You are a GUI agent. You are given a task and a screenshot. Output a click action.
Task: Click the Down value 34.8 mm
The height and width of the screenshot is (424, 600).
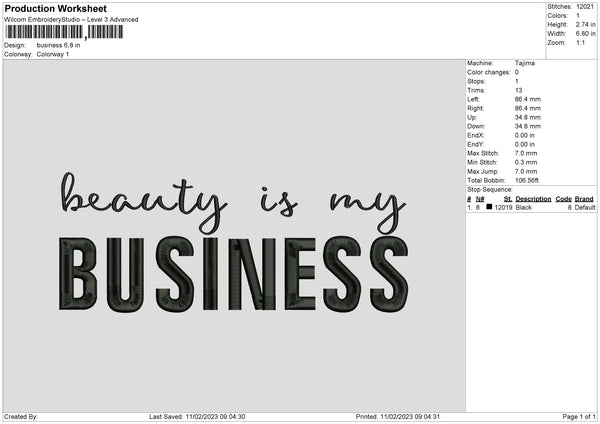coord(528,126)
